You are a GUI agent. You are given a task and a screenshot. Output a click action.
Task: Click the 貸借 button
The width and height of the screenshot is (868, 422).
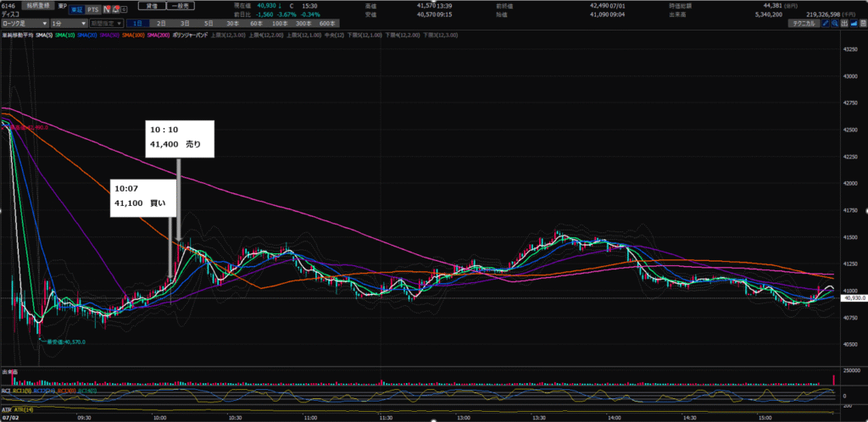pyautogui.click(x=151, y=5)
